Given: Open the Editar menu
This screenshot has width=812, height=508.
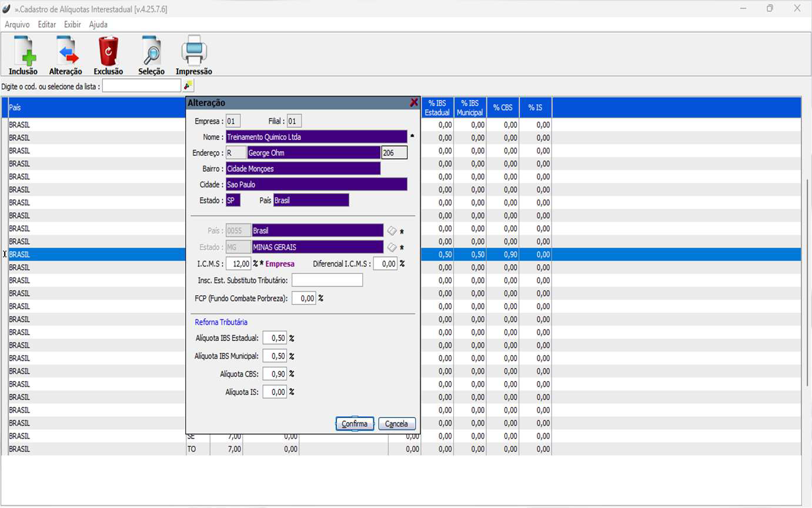Looking at the screenshot, I should [x=47, y=25].
